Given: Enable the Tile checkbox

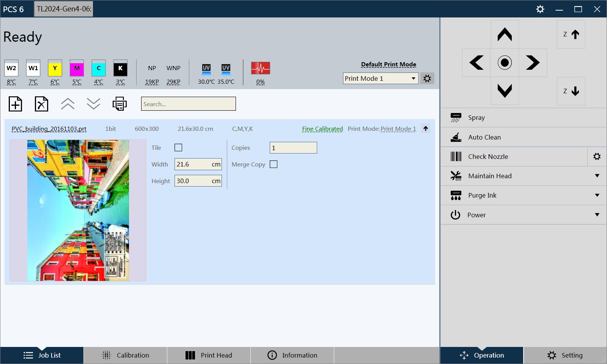Looking at the screenshot, I should pyautogui.click(x=178, y=147).
